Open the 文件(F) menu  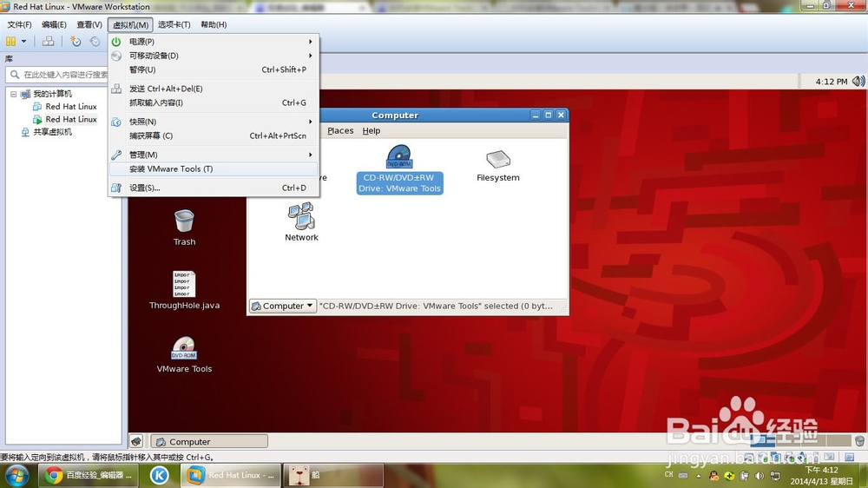(19, 24)
